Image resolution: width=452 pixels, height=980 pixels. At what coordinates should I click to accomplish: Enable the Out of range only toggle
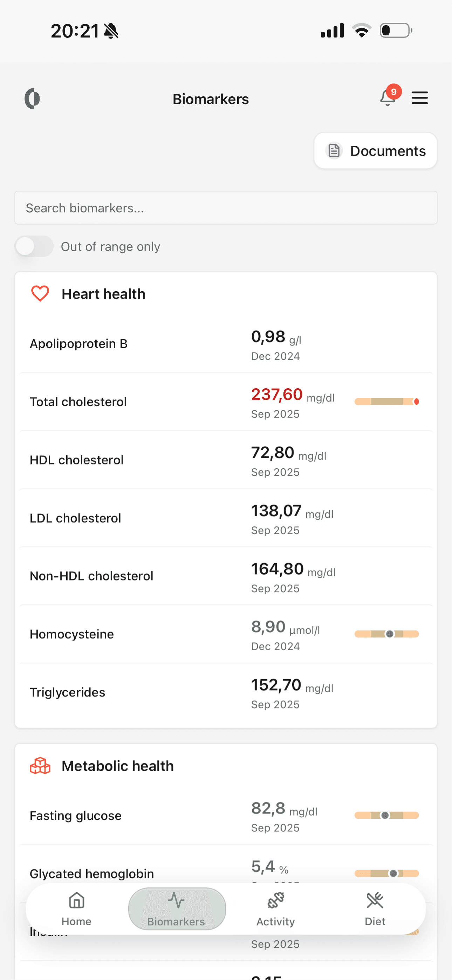click(x=34, y=246)
